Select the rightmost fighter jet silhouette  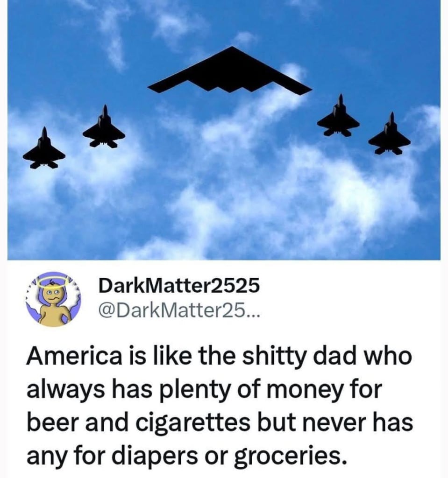click(x=389, y=134)
